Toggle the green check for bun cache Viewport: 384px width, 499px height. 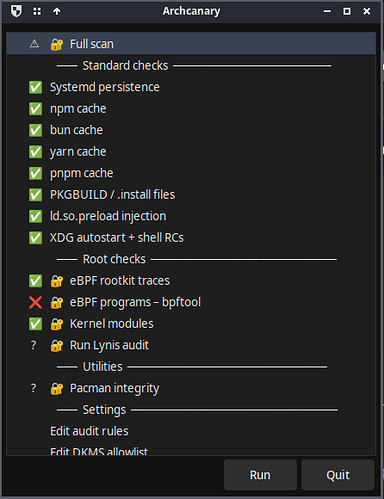[x=35, y=130]
